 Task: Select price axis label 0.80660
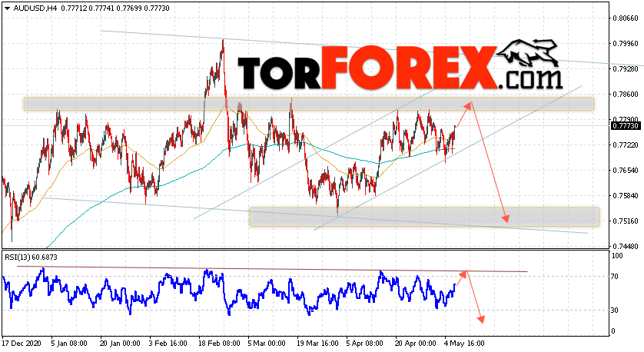626,18
